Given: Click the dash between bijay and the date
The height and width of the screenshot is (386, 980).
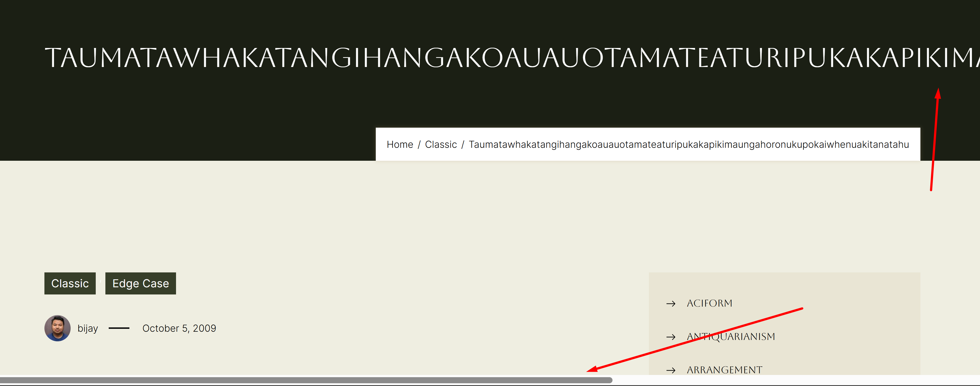Looking at the screenshot, I should point(119,328).
